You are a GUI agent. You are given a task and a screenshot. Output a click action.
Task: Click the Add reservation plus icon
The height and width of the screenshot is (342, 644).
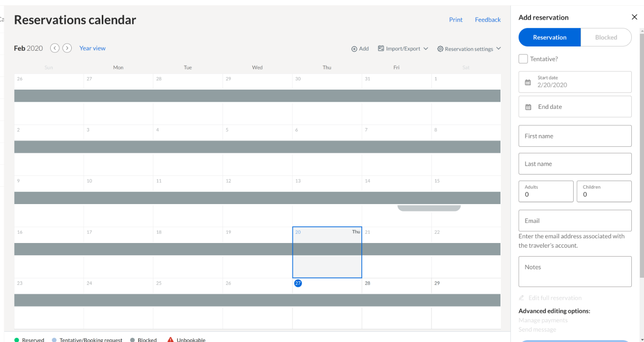[354, 48]
